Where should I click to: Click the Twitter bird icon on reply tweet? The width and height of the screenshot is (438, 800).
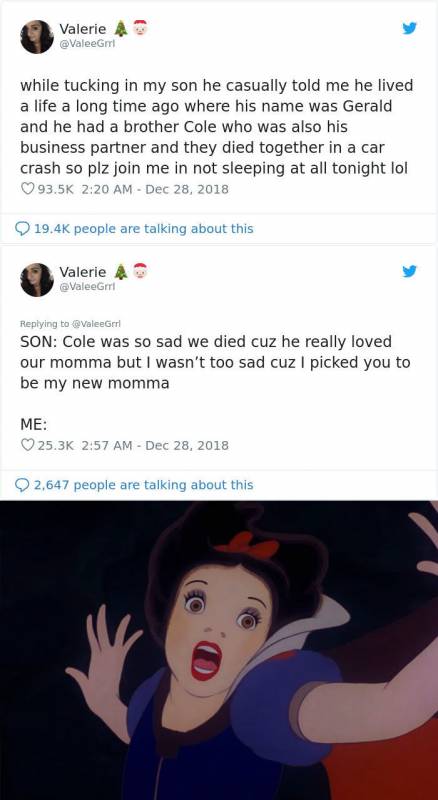pos(409,271)
